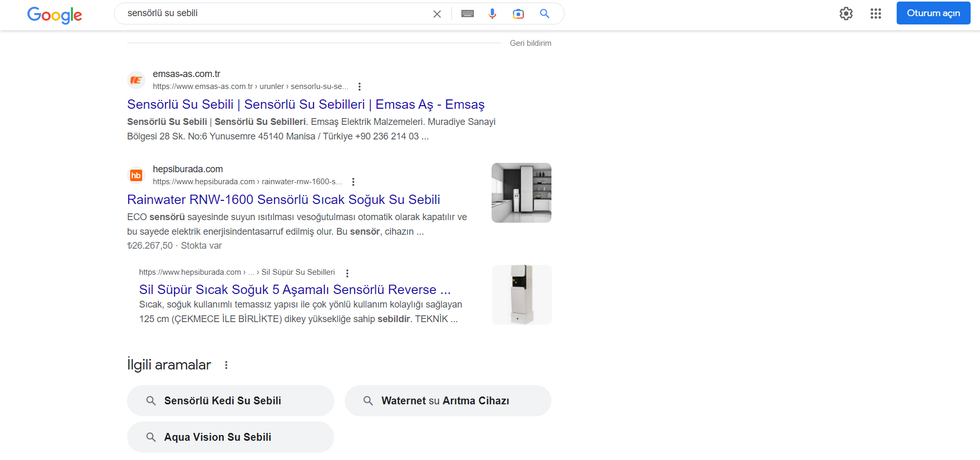Open Sil Süpür Sıcak Soğuk result title
This screenshot has height=460, width=980.
[295, 290]
